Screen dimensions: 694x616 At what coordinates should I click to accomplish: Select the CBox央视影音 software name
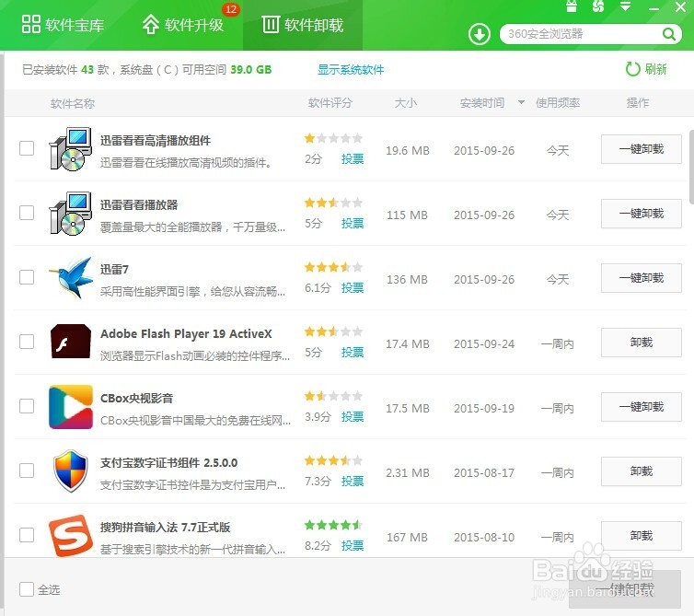[136, 398]
